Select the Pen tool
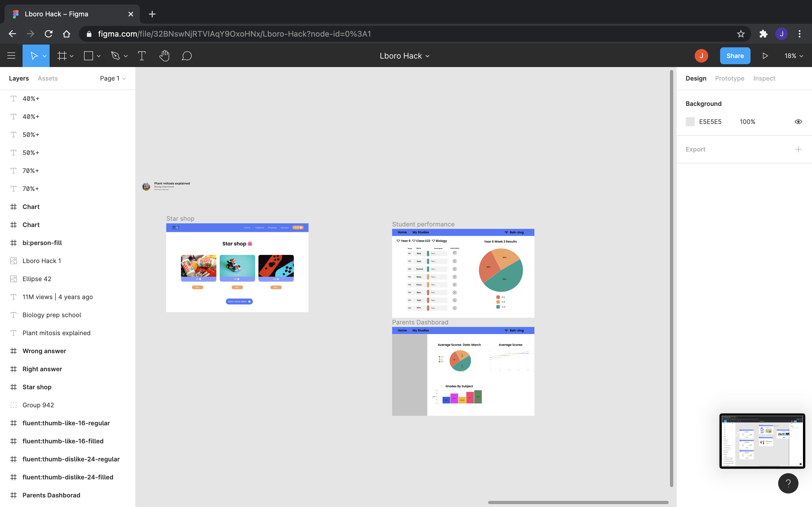The width and height of the screenshot is (812, 507). coord(115,56)
